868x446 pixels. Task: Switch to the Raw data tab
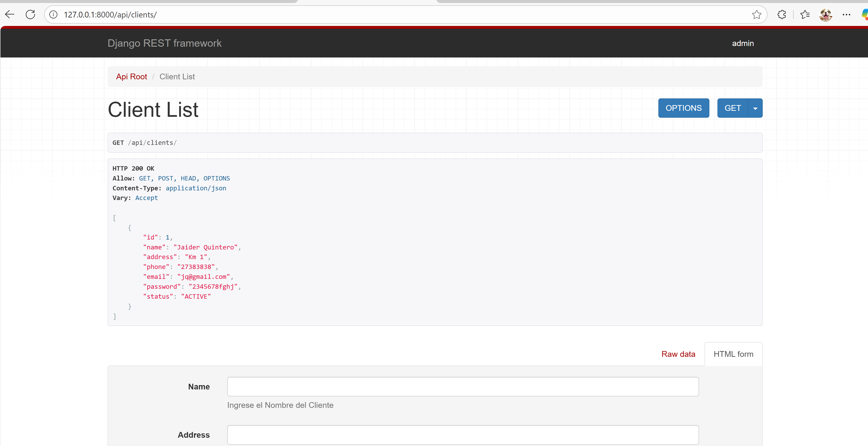click(x=678, y=354)
